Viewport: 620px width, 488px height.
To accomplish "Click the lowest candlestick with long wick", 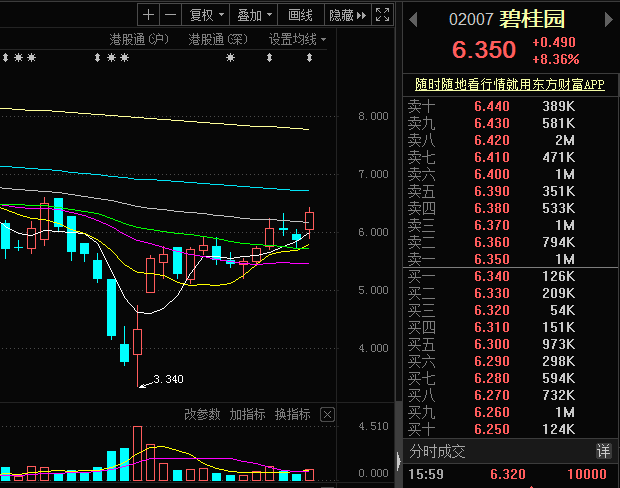I will [x=138, y=346].
